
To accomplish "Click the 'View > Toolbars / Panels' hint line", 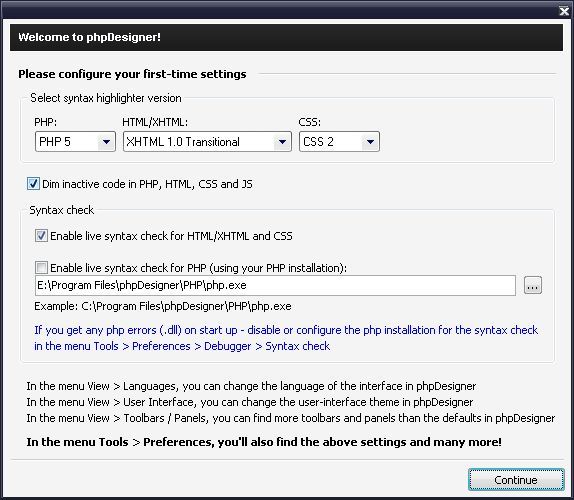I will [291, 418].
